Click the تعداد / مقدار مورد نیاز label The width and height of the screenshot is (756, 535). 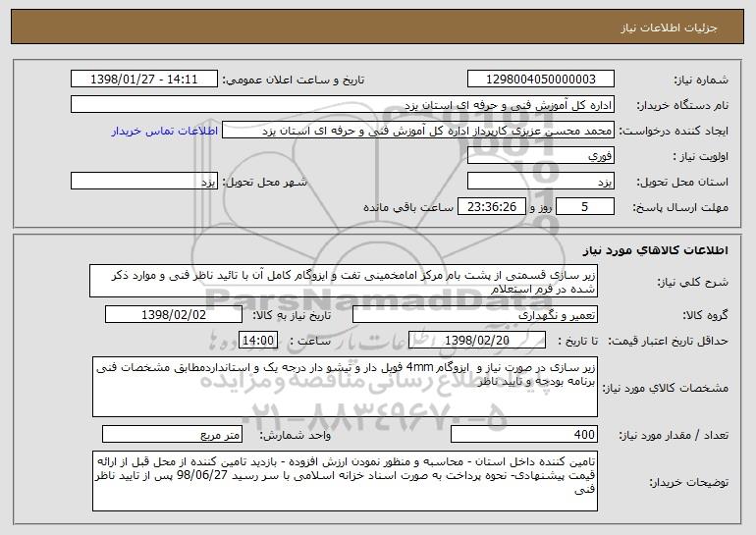674,435
